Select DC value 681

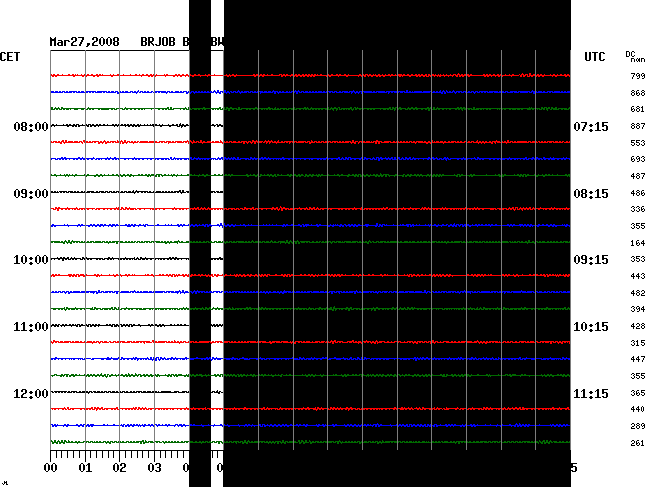(638, 109)
